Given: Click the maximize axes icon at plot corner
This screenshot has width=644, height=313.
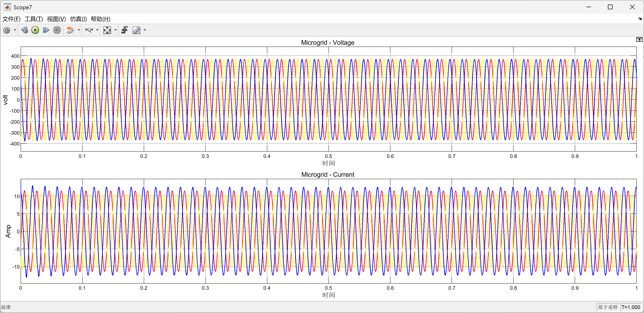Looking at the screenshot, I should click(x=639, y=39).
